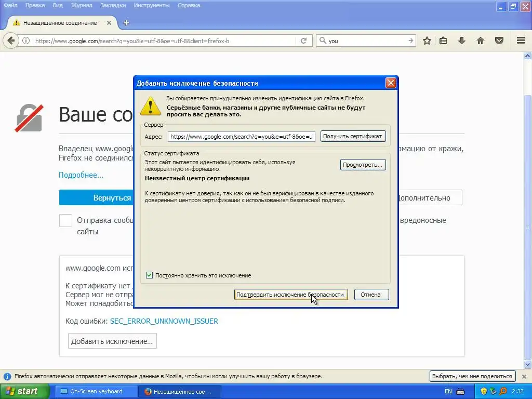Click the server Адрес input field
This screenshot has width=532, height=399.
point(241,137)
